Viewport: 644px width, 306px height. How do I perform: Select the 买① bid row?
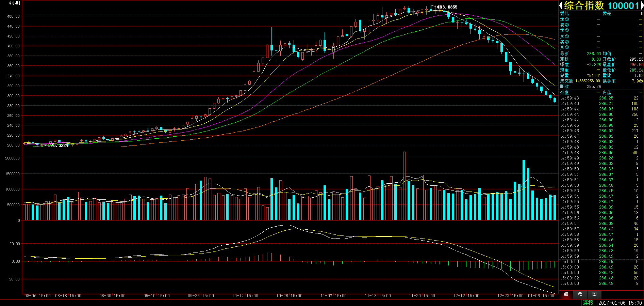601,36
